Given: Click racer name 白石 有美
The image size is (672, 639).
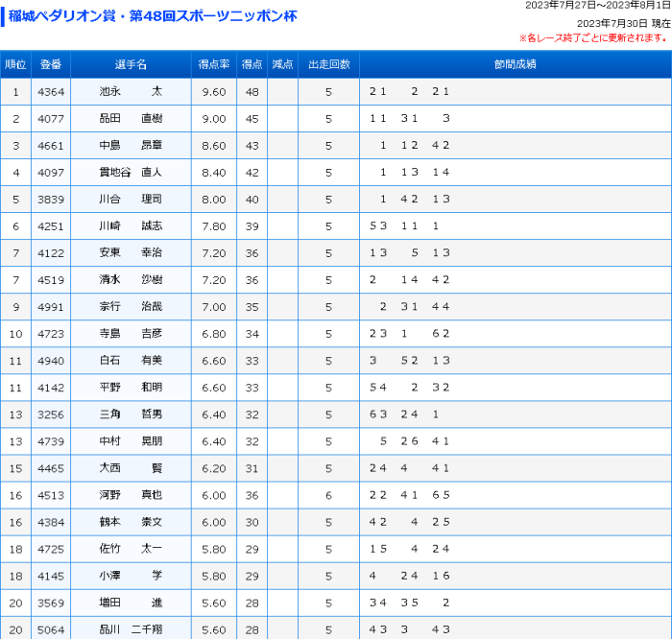Looking at the screenshot, I should point(131,361).
